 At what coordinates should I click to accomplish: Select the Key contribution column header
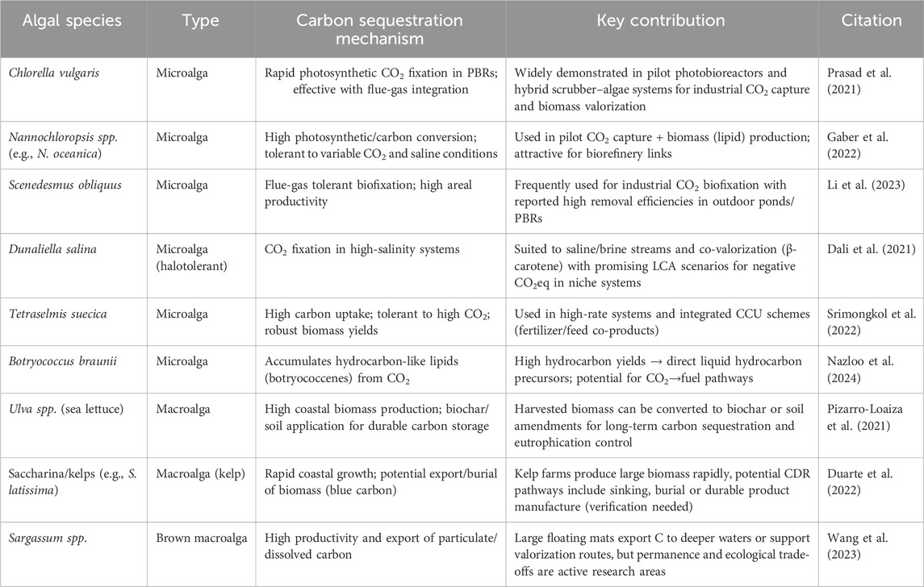click(662, 21)
